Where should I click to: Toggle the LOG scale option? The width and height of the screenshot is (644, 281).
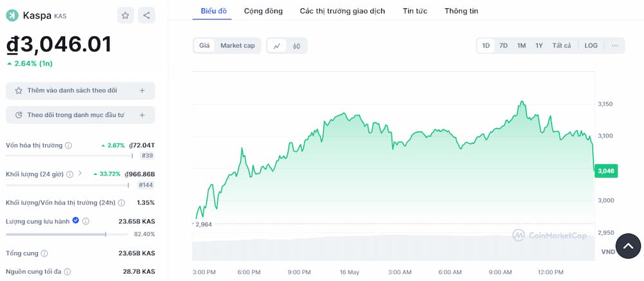591,46
